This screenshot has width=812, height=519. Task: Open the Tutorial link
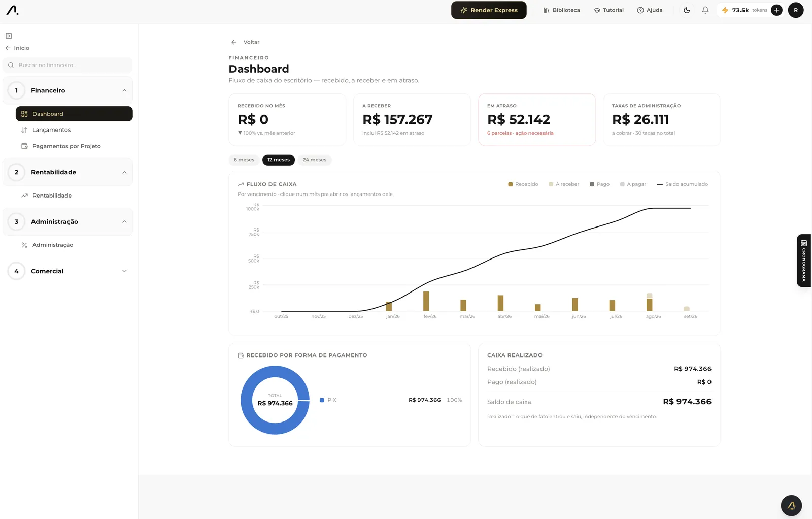point(608,10)
